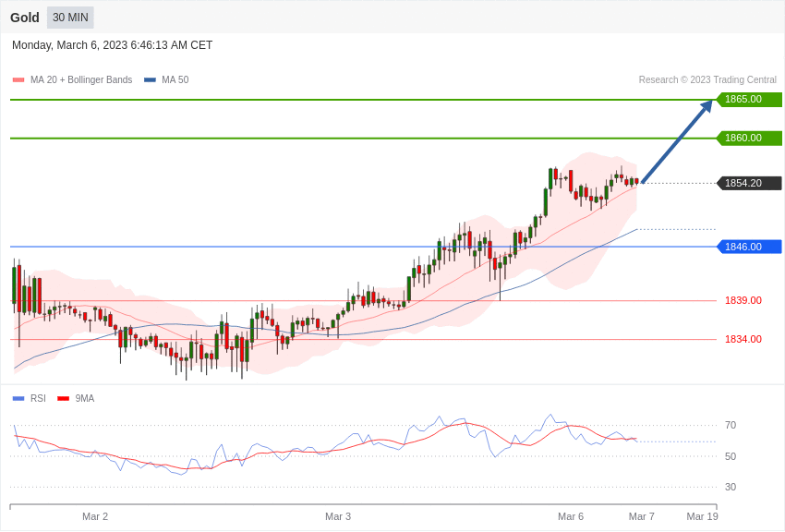Viewport: 785px width, 532px height.
Task: Click the Mar 2 date marker
Action: click(x=95, y=516)
